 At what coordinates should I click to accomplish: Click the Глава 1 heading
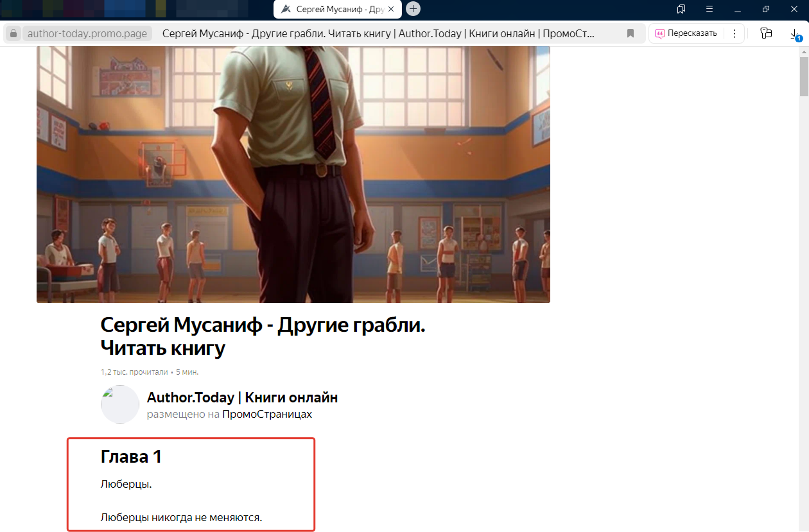coord(131,456)
